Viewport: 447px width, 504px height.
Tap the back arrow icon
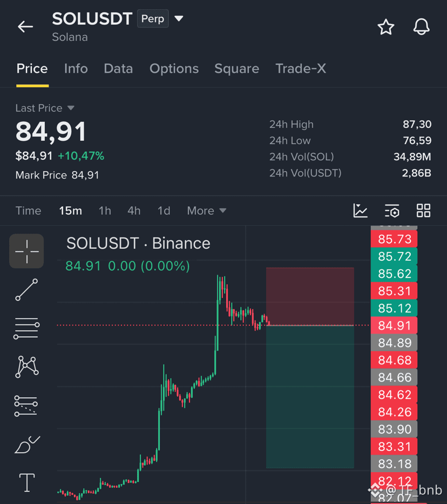point(25,26)
